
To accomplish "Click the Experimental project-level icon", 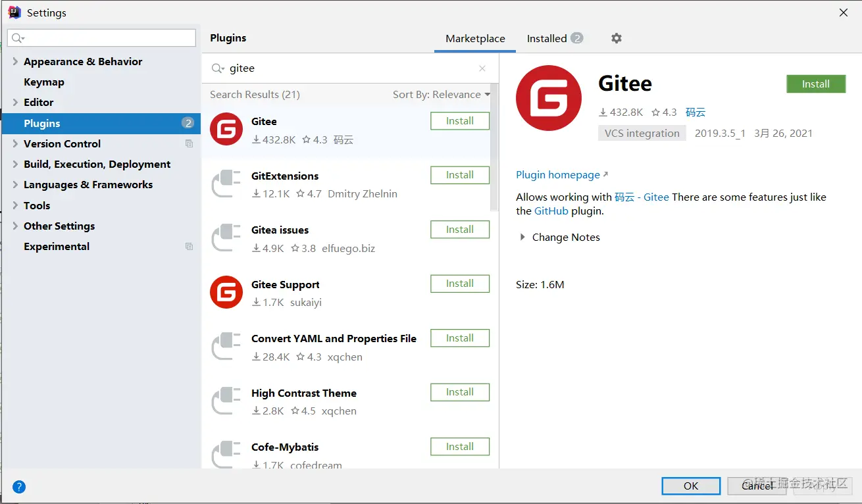I will 189,246.
